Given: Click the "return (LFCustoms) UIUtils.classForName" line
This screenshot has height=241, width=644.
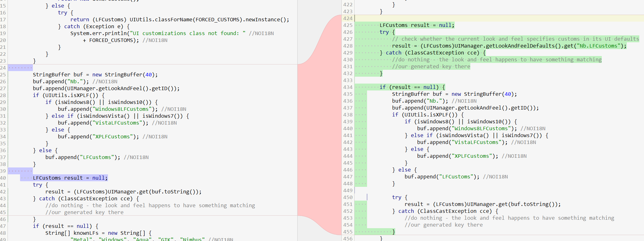Looking at the screenshot, I should click(180, 19).
